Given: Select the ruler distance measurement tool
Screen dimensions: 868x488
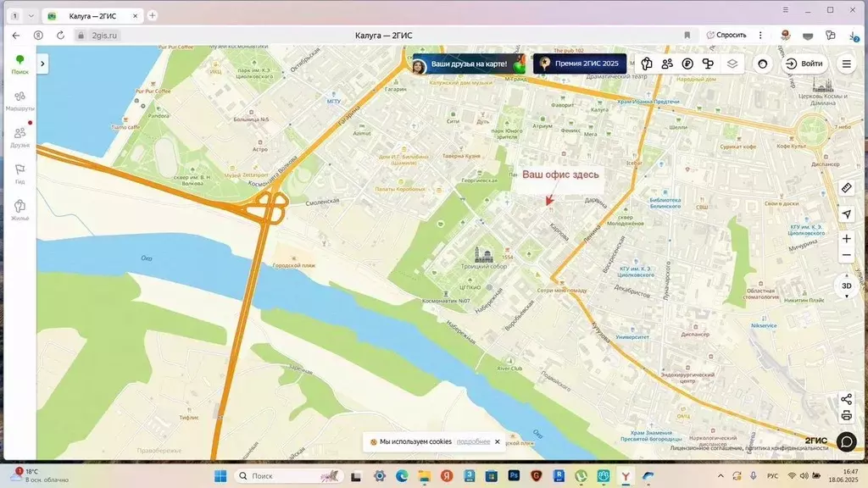Looking at the screenshot, I should click(x=846, y=187).
